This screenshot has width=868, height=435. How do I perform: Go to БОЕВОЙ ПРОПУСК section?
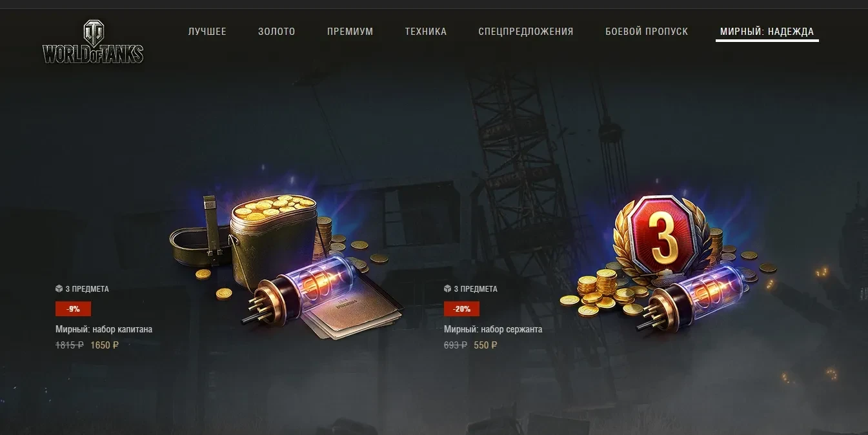[x=647, y=32]
